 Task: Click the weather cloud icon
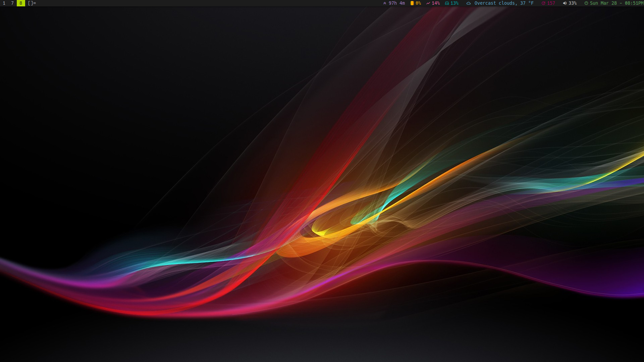click(469, 3)
